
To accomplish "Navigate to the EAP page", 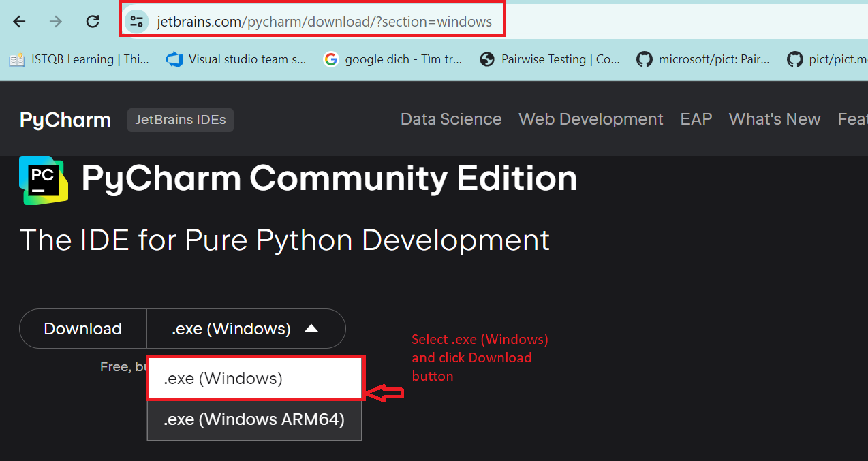I will pos(696,119).
